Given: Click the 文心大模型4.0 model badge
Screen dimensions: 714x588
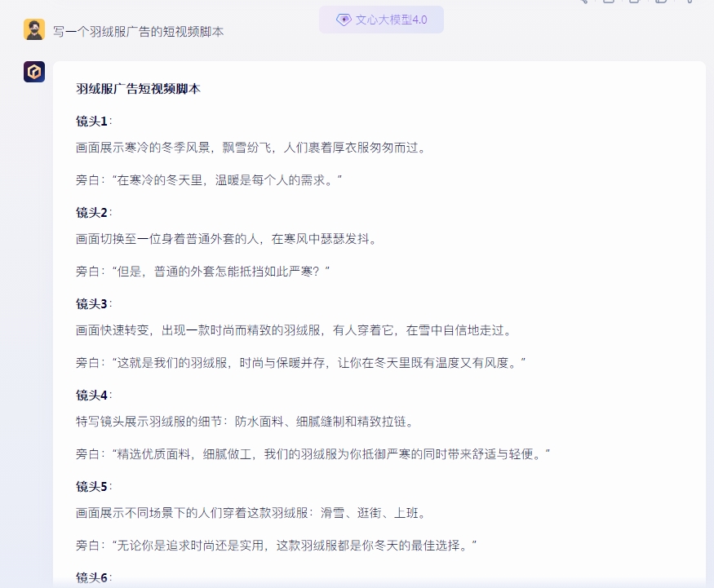Looking at the screenshot, I should [381, 20].
